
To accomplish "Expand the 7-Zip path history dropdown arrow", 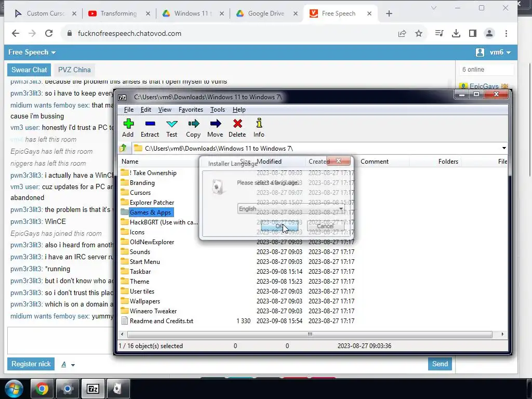I will point(504,148).
